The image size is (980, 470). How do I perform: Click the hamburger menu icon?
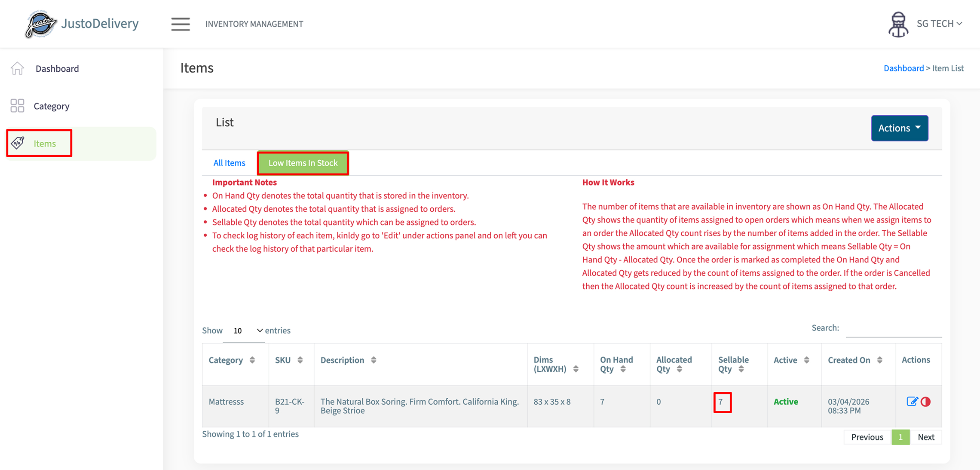point(180,24)
